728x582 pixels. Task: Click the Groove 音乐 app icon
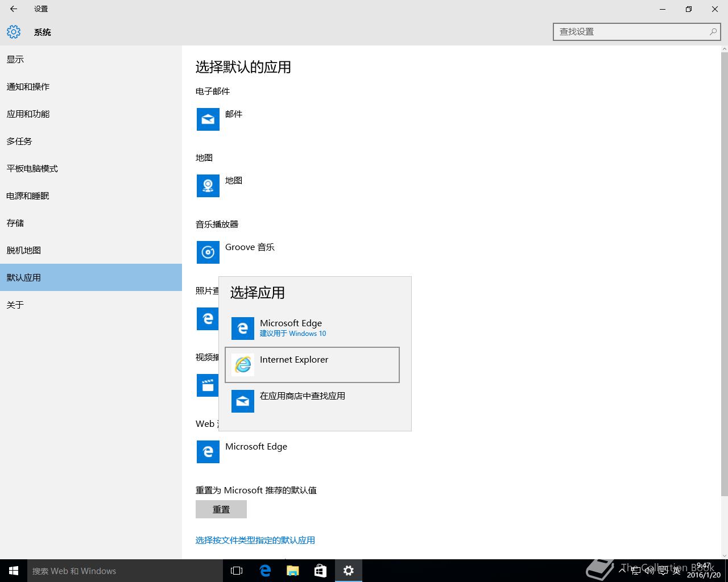(208, 252)
